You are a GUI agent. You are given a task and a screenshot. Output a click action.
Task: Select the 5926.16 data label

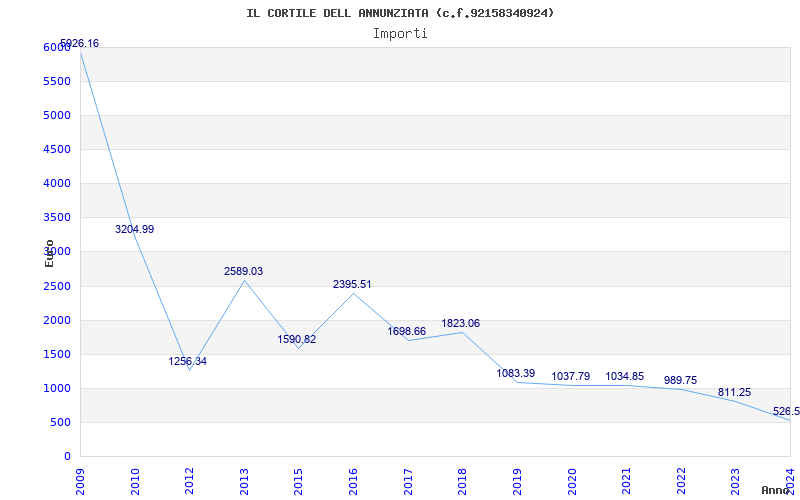(x=80, y=43)
